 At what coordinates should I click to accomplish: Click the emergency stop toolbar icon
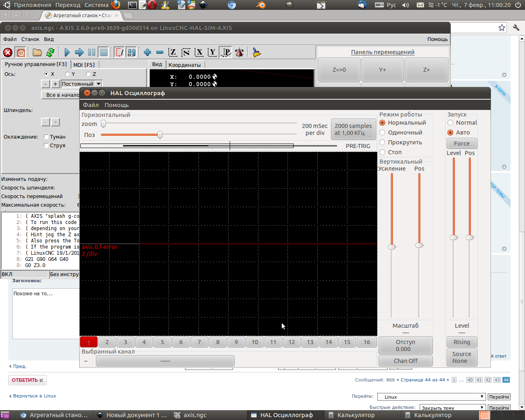click(8, 52)
